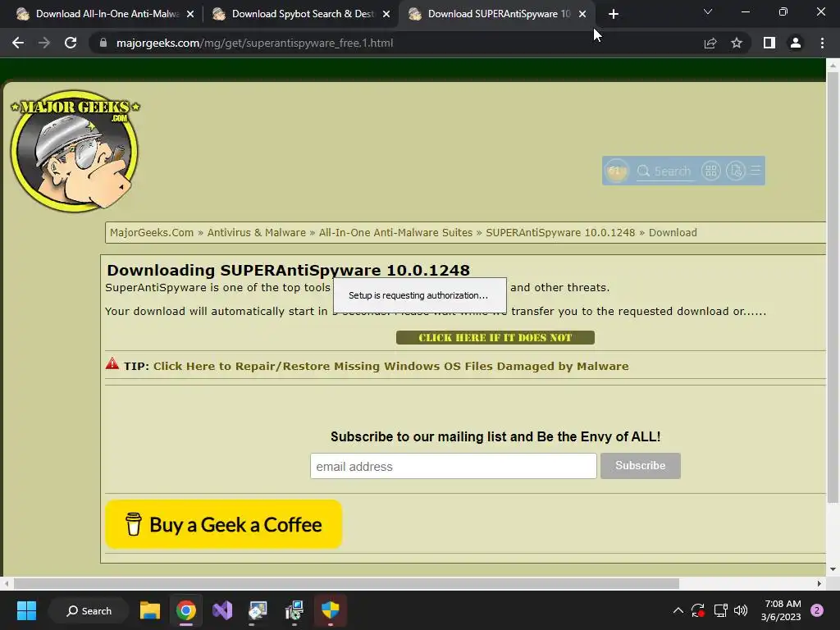The height and width of the screenshot is (630, 840).
Task: Click the setup installer taskbar icon
Action: tap(294, 610)
